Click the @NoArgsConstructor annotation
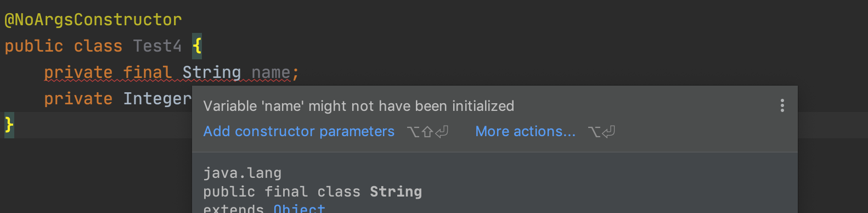The image size is (868, 213). pos(93,20)
